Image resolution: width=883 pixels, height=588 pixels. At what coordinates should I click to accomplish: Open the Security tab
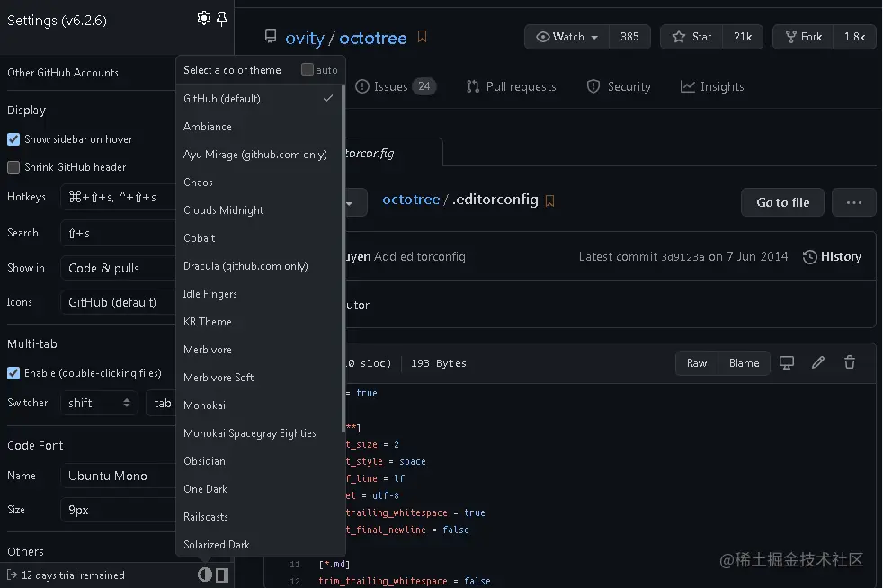[x=619, y=86]
